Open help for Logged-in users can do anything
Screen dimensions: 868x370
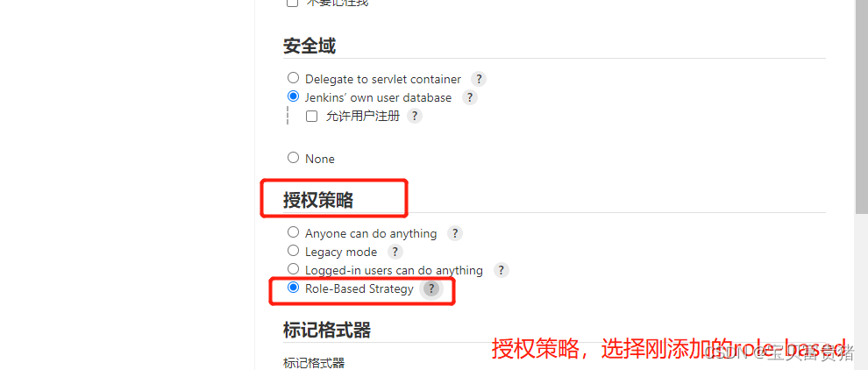click(x=501, y=270)
